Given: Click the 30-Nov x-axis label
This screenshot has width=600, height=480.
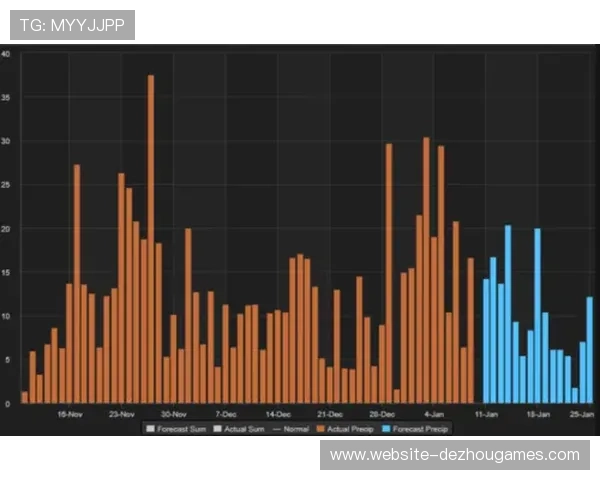Looking at the screenshot, I should 174,412.
